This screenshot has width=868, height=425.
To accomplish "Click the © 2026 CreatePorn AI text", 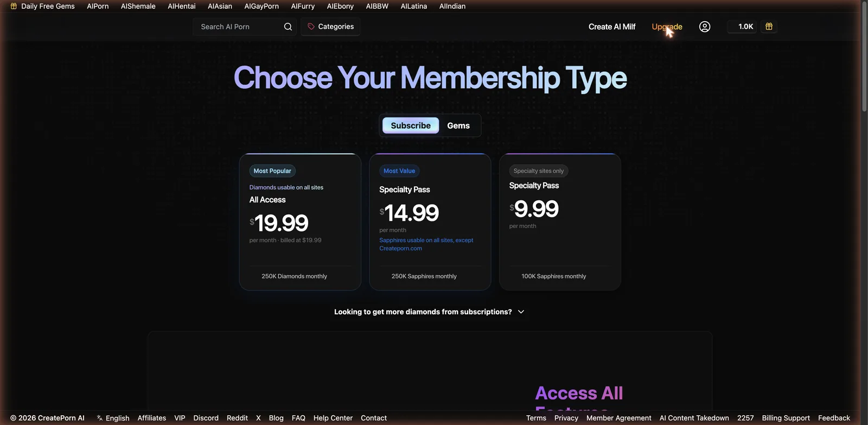I will [47, 418].
